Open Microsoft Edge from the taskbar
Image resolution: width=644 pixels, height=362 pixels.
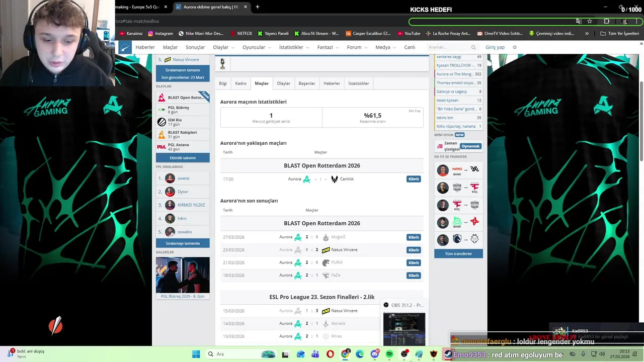[360, 354]
